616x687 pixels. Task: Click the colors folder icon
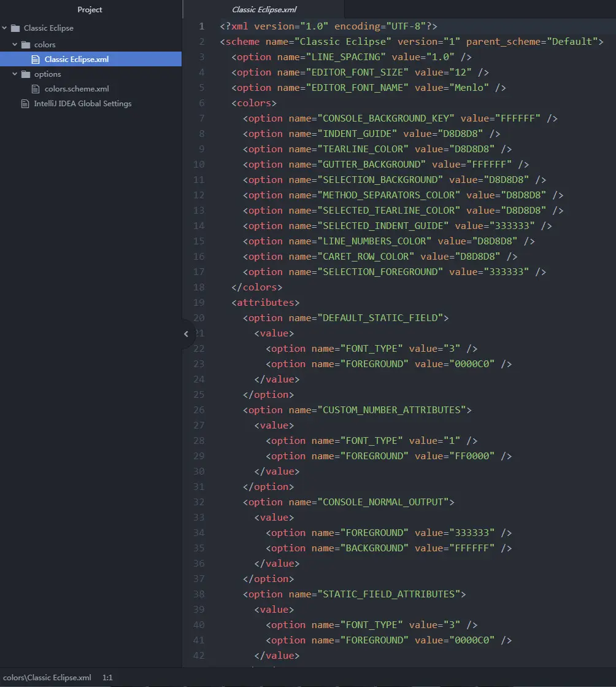26,45
